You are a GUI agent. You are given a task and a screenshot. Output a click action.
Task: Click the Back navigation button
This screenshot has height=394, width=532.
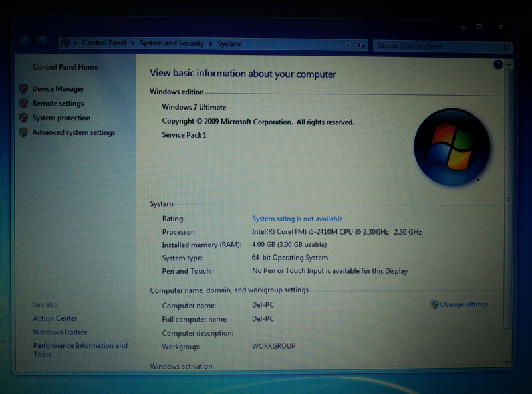pyautogui.click(x=25, y=43)
